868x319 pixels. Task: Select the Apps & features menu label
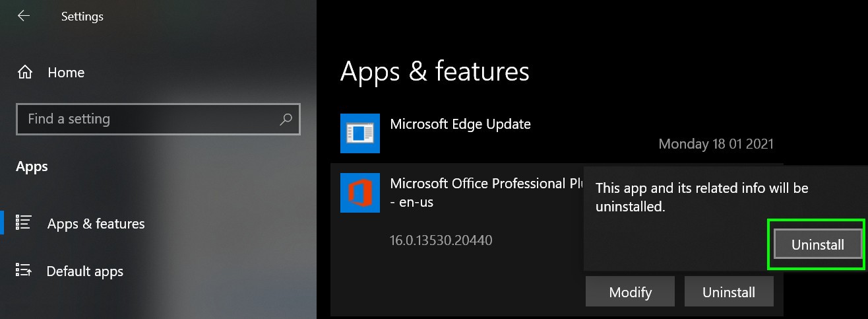96,224
